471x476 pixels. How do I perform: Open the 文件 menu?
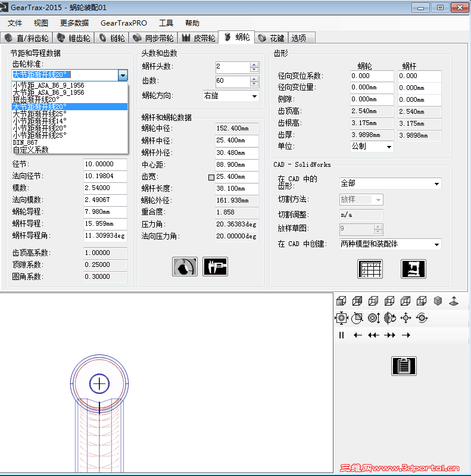pyautogui.click(x=15, y=23)
